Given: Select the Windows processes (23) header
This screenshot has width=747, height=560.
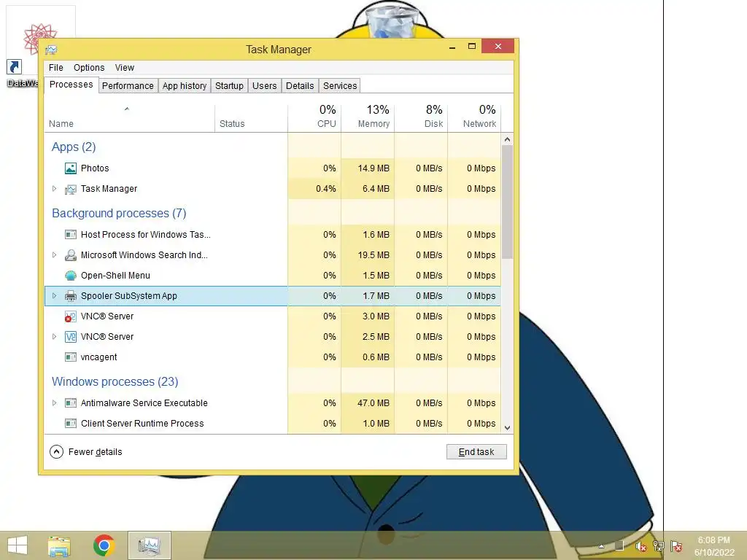Looking at the screenshot, I should tap(115, 381).
